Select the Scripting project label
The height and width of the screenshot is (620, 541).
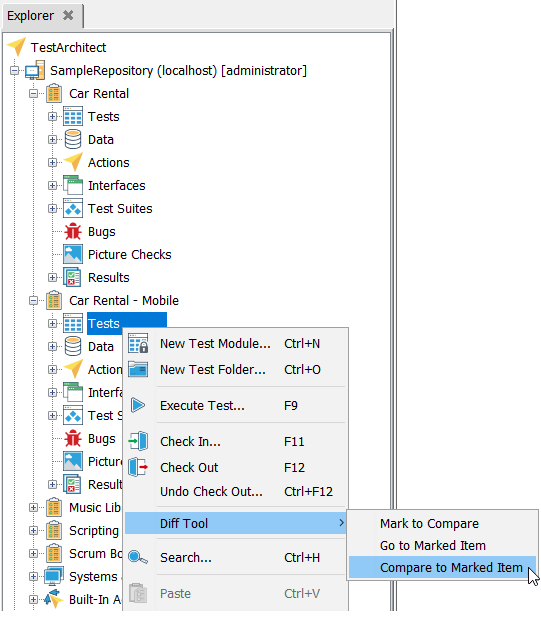(94, 531)
